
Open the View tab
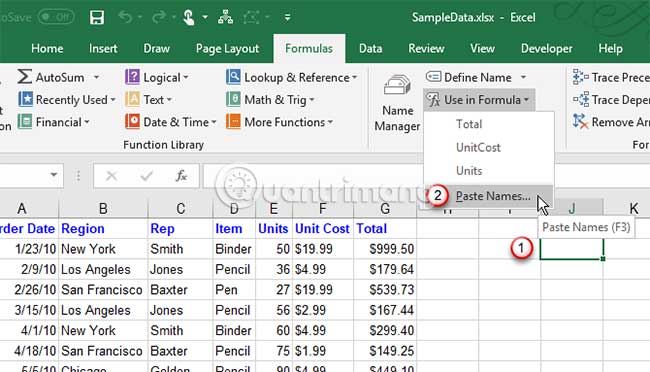point(482,49)
